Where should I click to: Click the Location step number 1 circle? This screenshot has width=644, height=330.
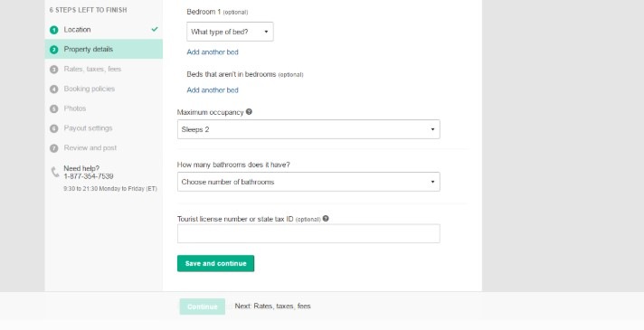(53, 30)
